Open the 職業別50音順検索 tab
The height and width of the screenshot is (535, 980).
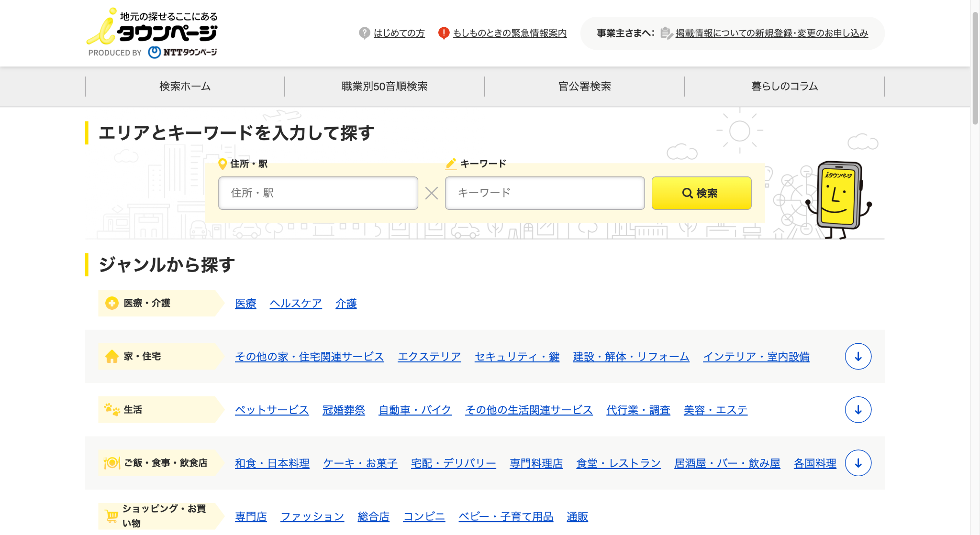point(384,86)
